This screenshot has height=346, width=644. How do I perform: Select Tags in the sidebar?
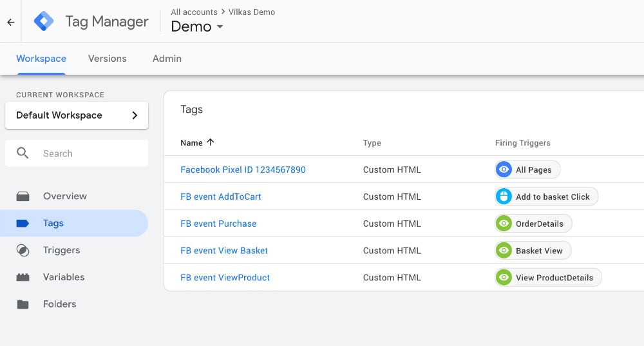(x=74, y=223)
